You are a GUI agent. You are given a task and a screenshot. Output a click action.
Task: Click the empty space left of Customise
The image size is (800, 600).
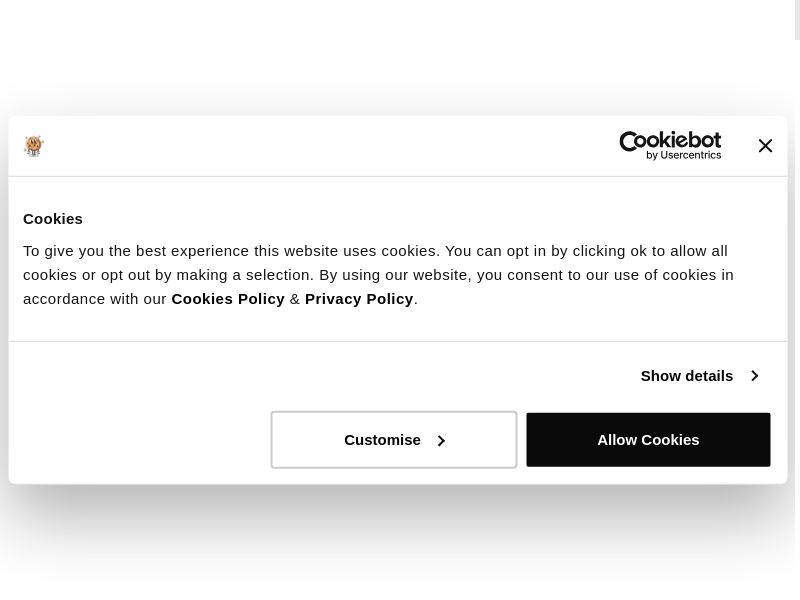click(140, 440)
